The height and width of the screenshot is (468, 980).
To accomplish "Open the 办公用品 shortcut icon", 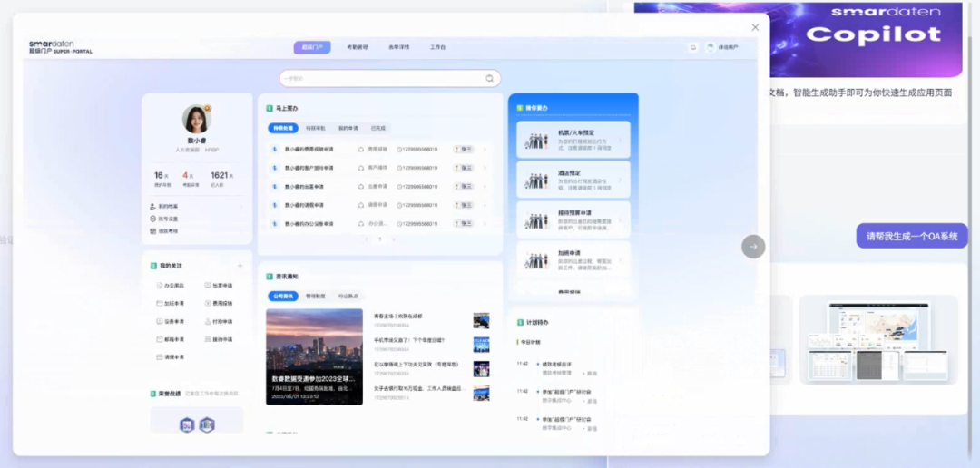I will [160, 286].
